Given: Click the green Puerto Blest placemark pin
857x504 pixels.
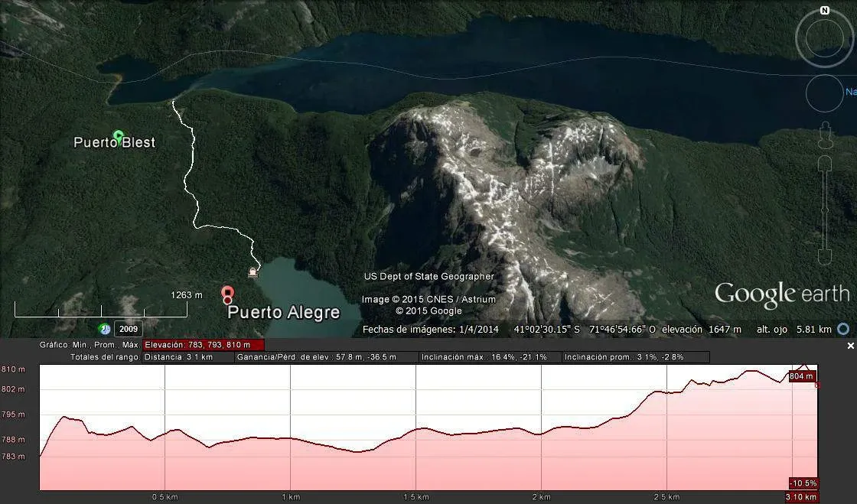Looking at the screenshot, I should point(118,136).
